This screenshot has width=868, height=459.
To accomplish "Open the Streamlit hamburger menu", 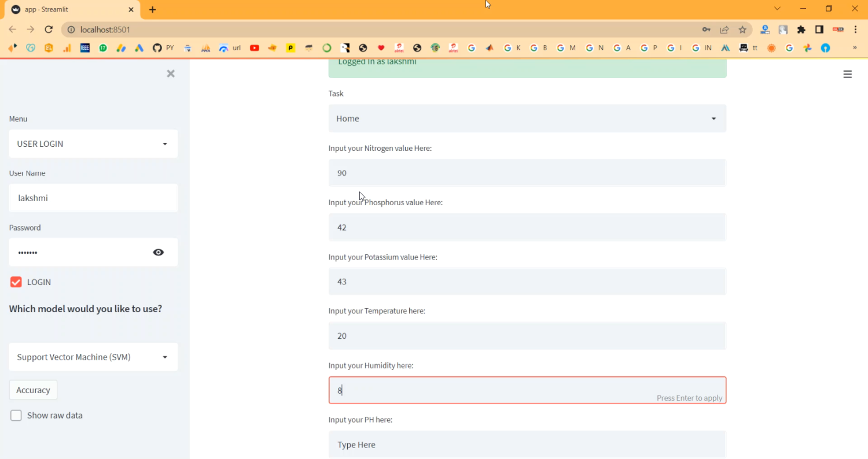I will 847,74.
